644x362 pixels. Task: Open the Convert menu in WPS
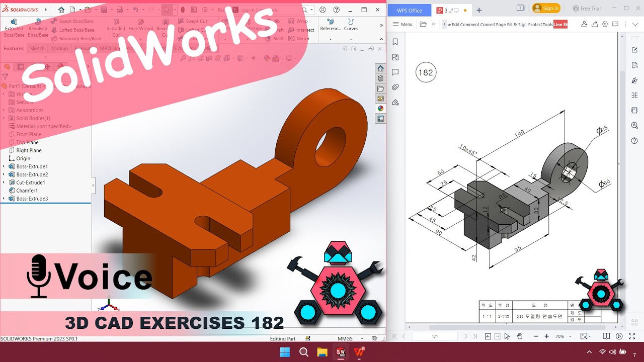488,24
